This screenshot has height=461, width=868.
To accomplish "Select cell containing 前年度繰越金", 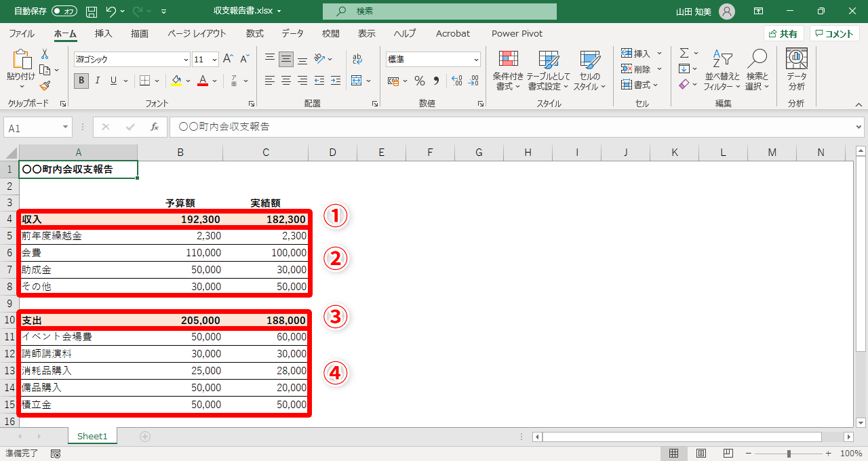I will point(78,236).
